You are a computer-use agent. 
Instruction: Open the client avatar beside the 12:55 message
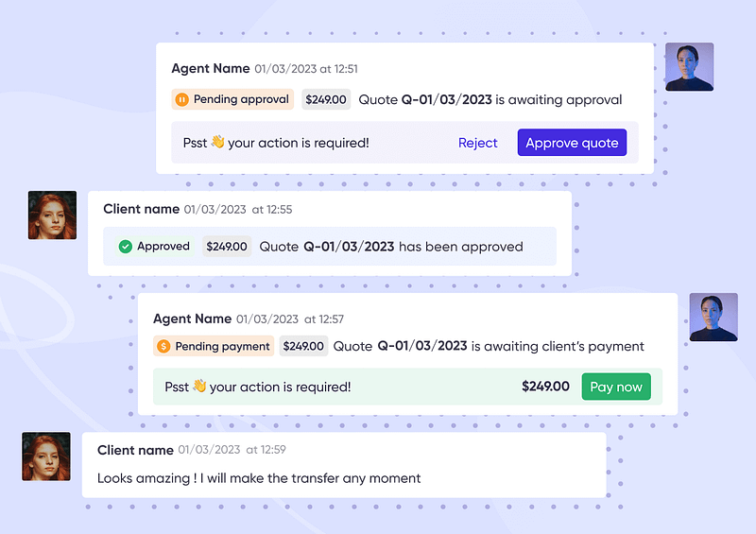point(52,215)
